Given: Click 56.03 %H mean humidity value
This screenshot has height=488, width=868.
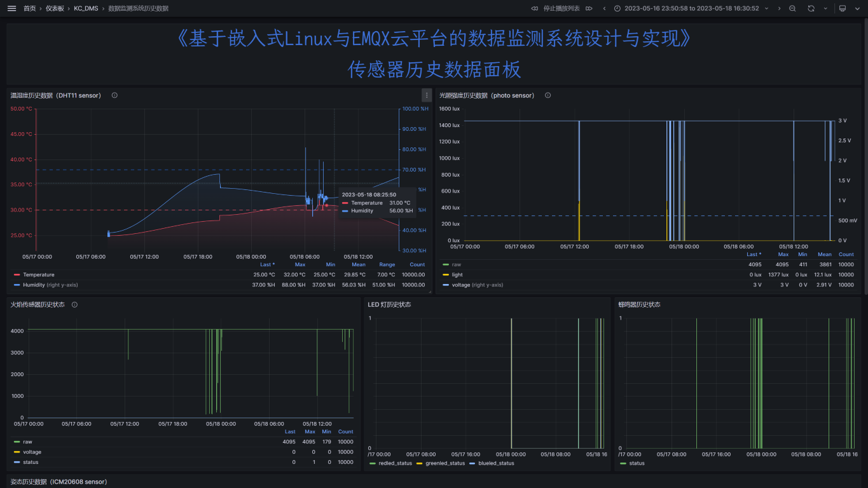Looking at the screenshot, I should coord(354,285).
